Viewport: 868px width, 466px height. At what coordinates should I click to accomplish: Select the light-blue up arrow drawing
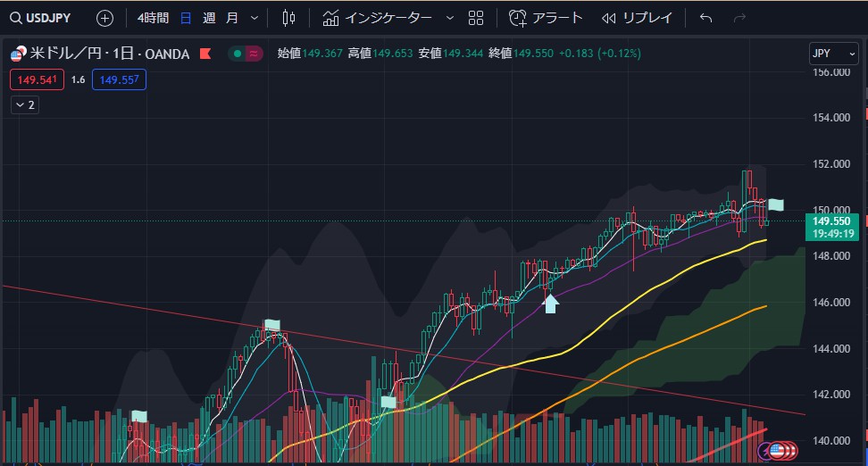[x=550, y=304]
